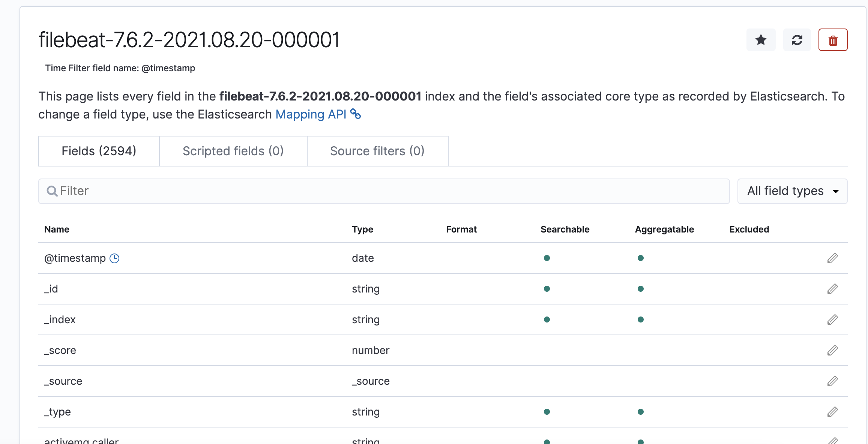Edit the _index field pencil icon
The image size is (868, 444).
[832, 319]
